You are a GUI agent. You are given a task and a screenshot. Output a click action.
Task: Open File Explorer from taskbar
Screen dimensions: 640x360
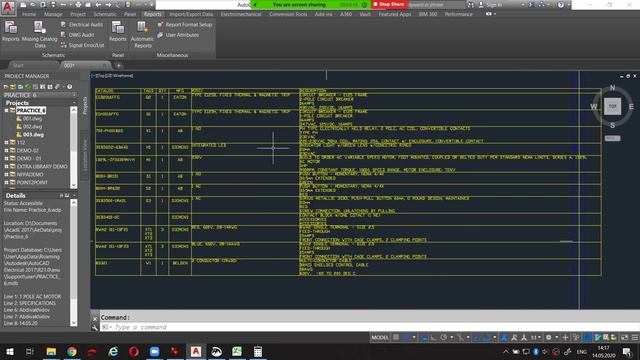(51, 351)
